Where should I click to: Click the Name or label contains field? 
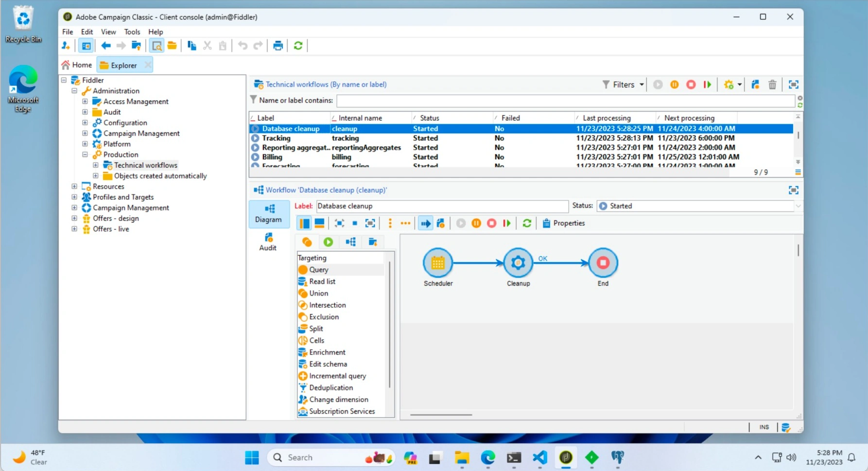click(566, 101)
